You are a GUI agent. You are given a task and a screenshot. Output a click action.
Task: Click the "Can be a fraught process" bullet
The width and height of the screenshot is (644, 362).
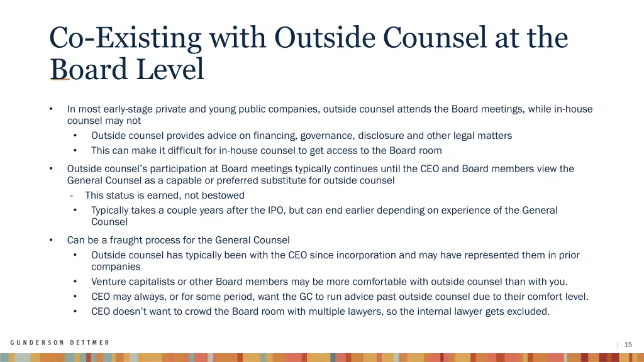pyautogui.click(x=178, y=240)
